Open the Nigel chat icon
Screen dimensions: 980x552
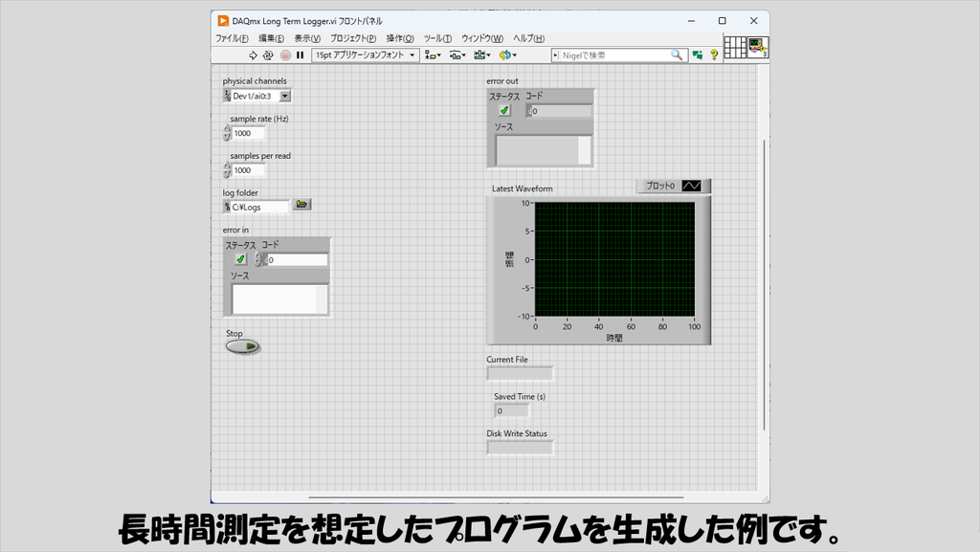click(698, 55)
